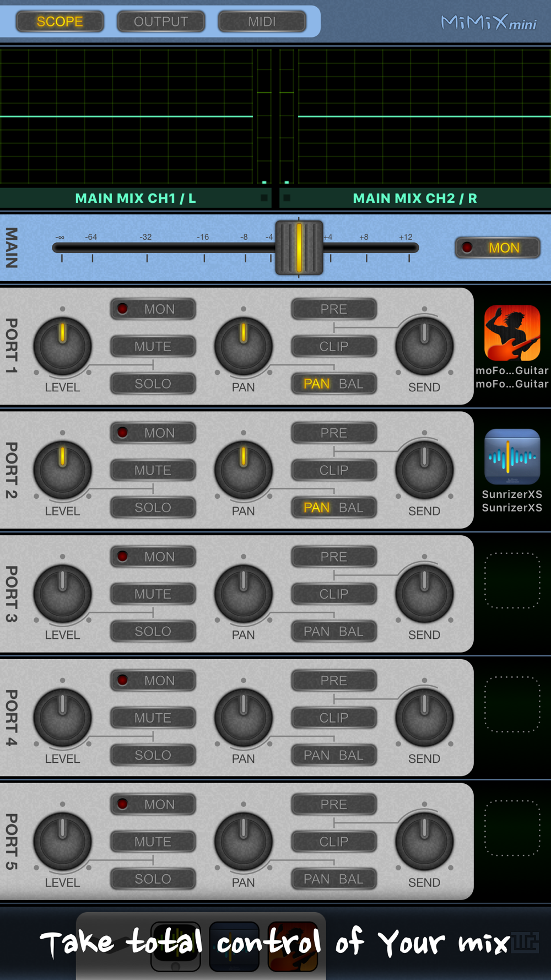Switch to the MIDI tab
Screen dimensions: 551x980
coord(262,21)
